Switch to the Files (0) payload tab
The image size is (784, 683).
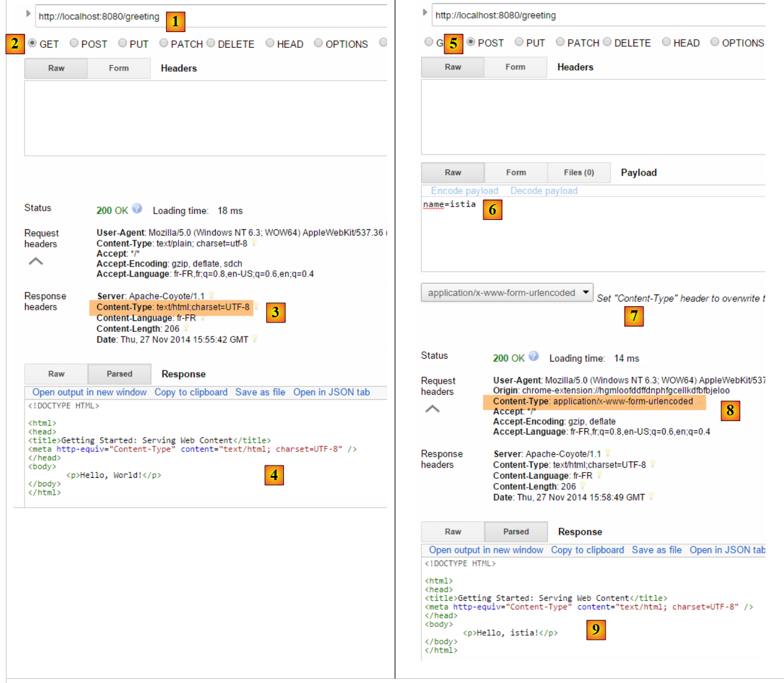(x=578, y=173)
